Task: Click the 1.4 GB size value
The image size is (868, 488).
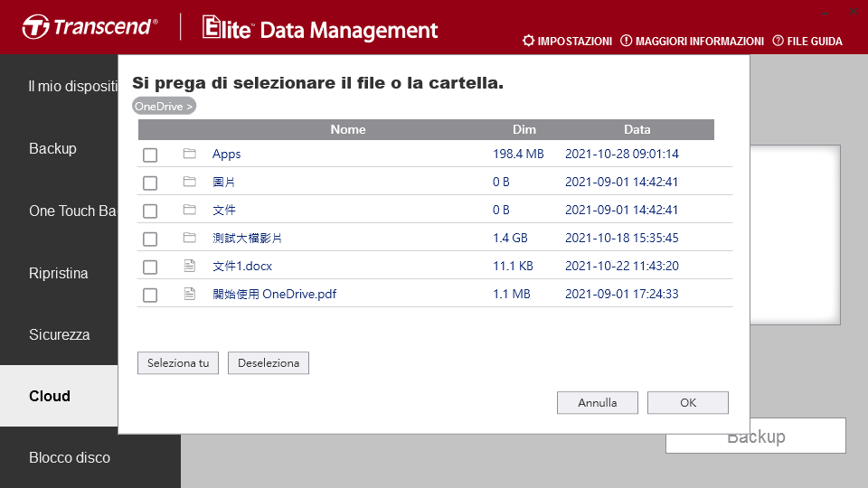Action: tap(510, 238)
